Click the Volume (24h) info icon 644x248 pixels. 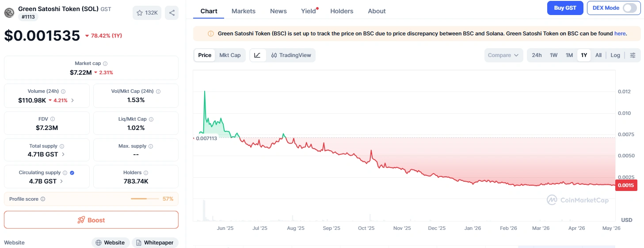pyautogui.click(x=64, y=92)
